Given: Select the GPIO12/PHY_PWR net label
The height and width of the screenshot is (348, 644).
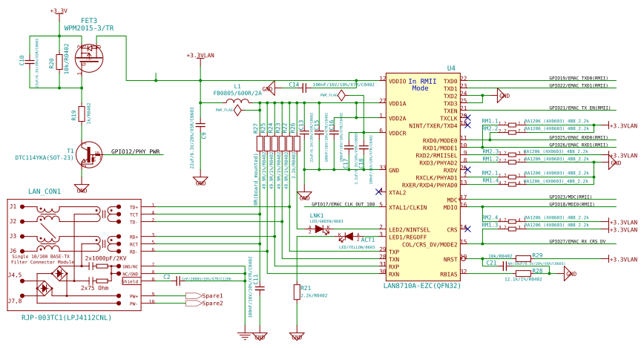Looking at the screenshot, I should coord(136,151).
